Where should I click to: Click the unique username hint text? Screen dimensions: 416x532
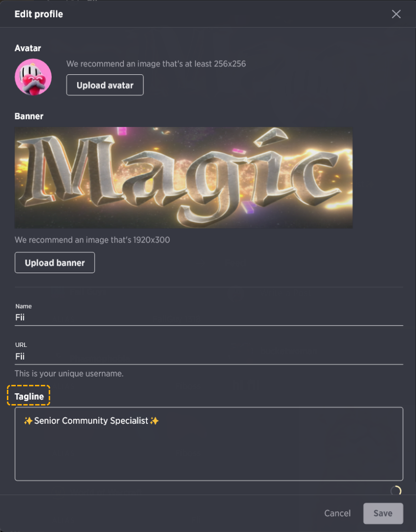point(69,374)
